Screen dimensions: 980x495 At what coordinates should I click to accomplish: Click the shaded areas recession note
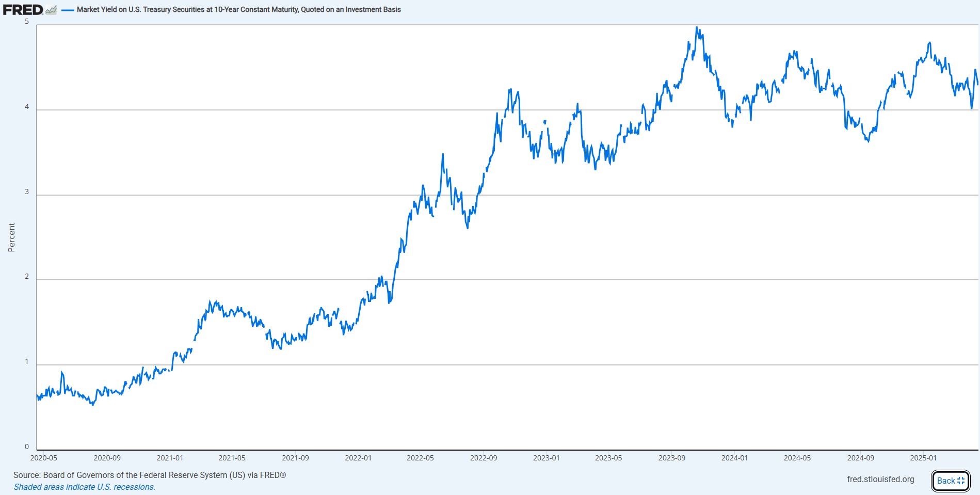coord(84,487)
